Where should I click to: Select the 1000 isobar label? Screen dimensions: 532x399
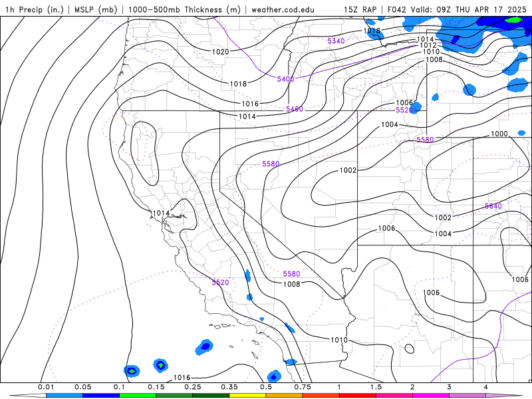point(499,134)
